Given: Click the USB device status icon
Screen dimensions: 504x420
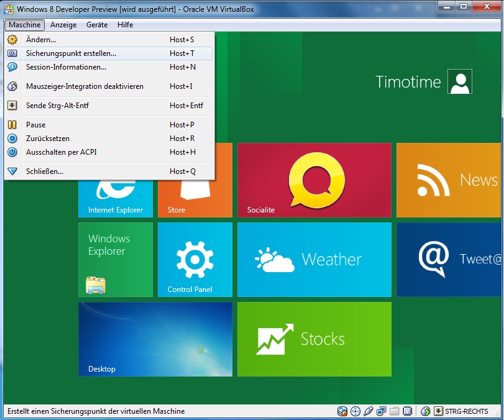Looking at the screenshot, I should (x=369, y=411).
